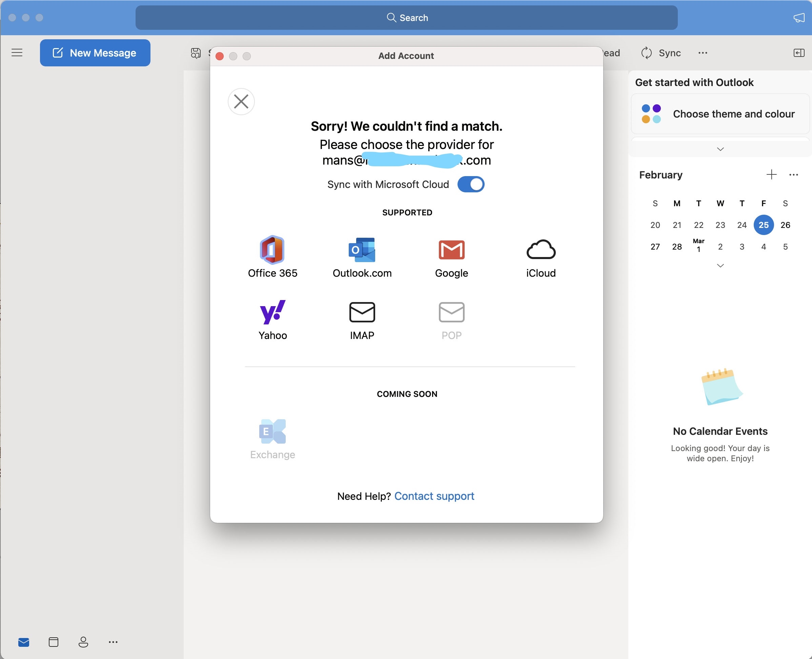Open calendar pane more options ellipsis

coord(793,175)
